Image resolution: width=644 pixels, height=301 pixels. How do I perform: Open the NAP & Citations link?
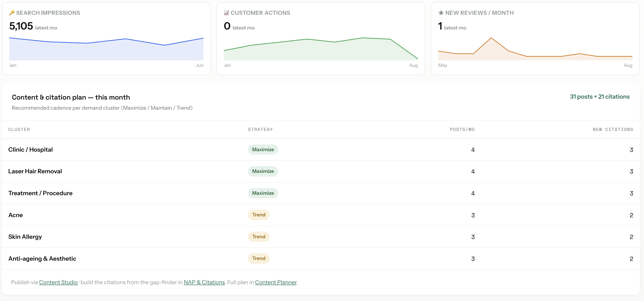coord(204,282)
